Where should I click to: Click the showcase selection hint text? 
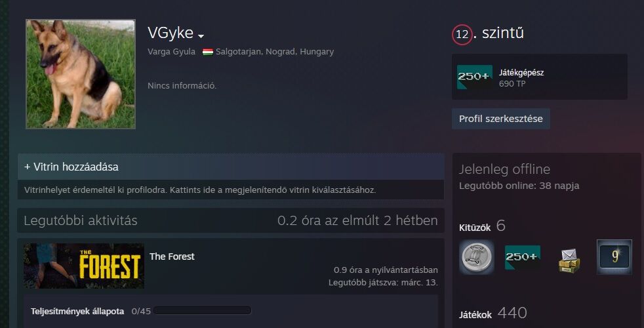click(x=200, y=190)
